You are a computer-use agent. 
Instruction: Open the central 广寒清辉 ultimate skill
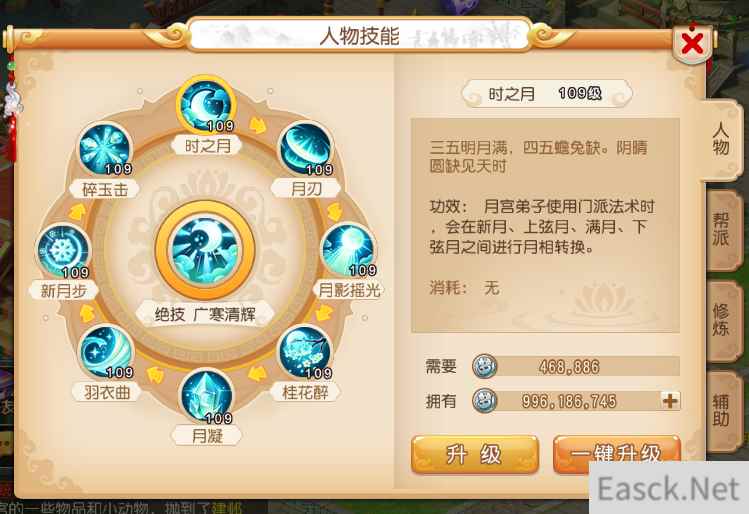tap(205, 250)
